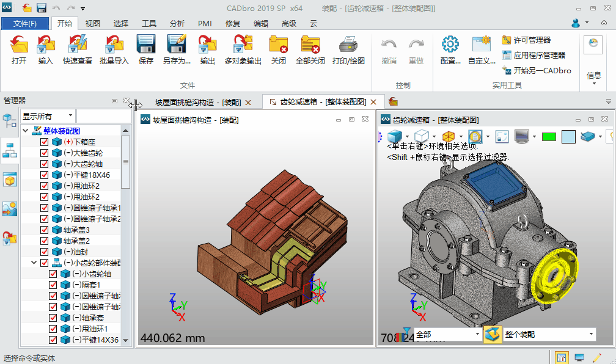This screenshot has width=616, height=364.
Task: Toggle the 大锥齿轮 checkbox
Action: (x=45, y=153)
